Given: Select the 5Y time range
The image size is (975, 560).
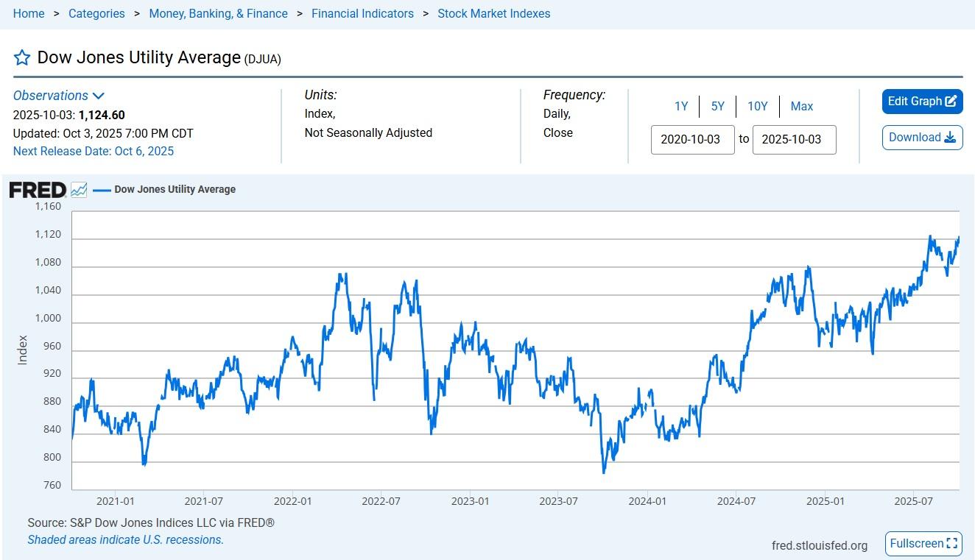Looking at the screenshot, I should (718, 107).
